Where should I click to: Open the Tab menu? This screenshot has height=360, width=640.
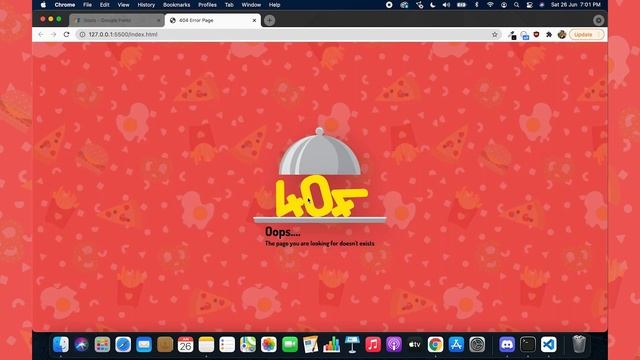click(x=229, y=5)
